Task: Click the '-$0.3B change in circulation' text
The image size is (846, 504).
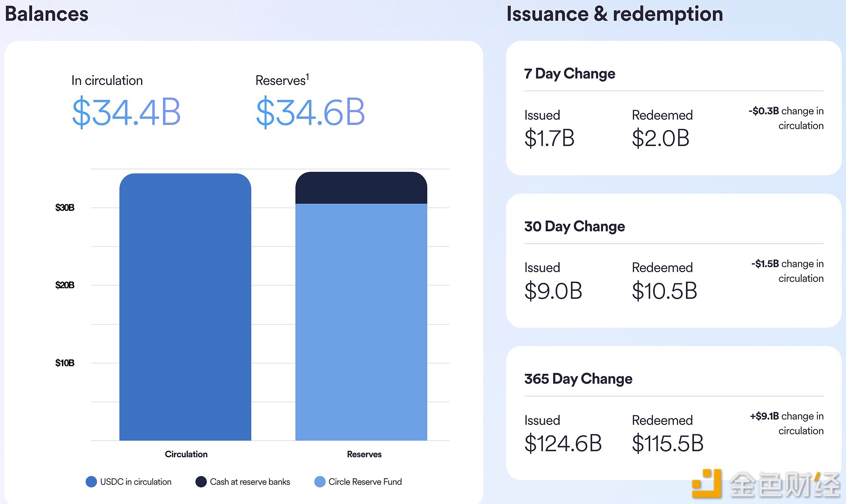Action: click(x=786, y=118)
